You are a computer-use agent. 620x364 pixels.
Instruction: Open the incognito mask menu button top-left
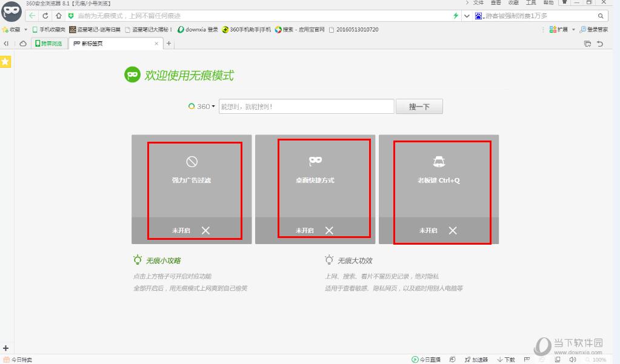pyautogui.click(x=12, y=12)
